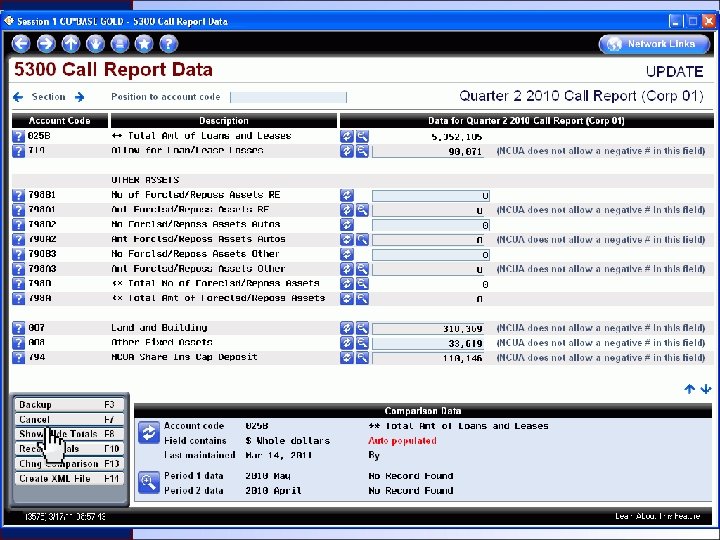
Task: Click Recalc Totals F10 button
Action: pyautogui.click(x=69, y=449)
